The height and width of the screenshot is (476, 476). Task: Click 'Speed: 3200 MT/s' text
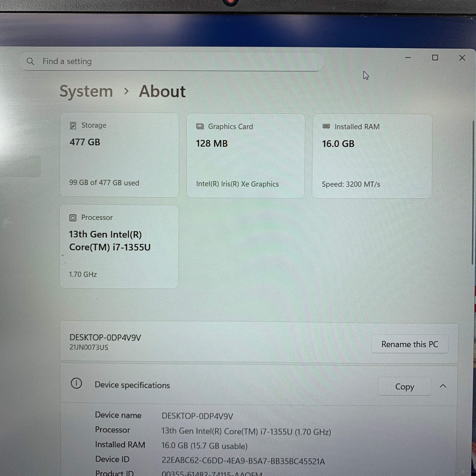coord(351,184)
